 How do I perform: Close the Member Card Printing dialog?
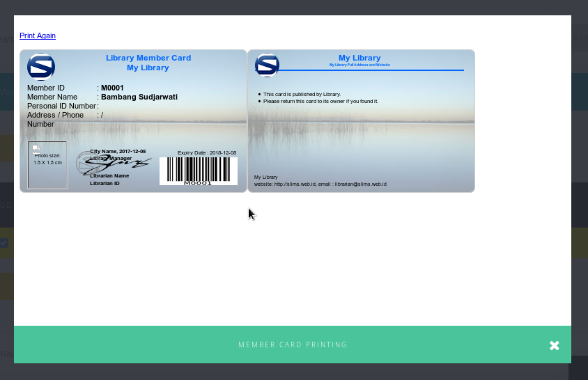click(x=554, y=345)
